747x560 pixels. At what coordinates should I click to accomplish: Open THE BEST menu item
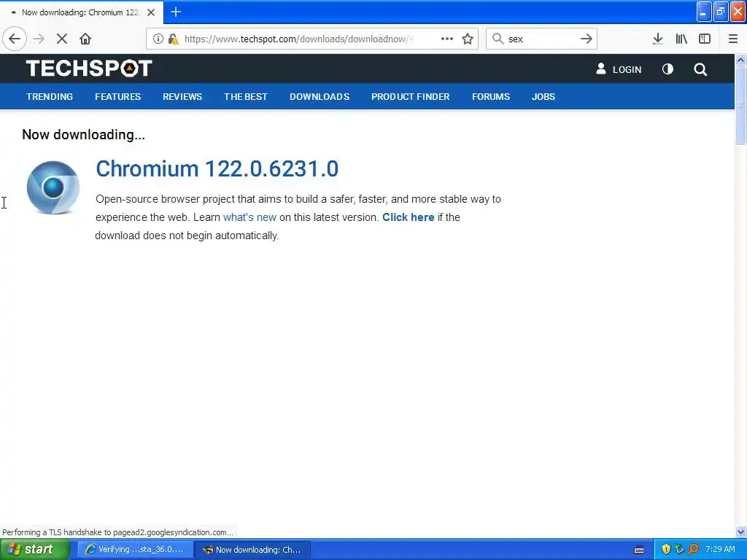(246, 97)
